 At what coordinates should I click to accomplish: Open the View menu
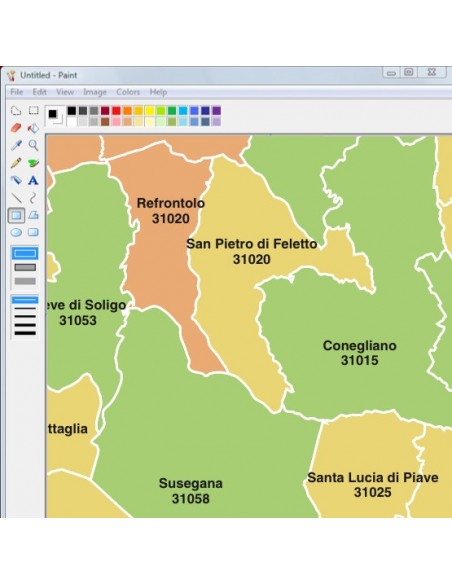(x=65, y=92)
